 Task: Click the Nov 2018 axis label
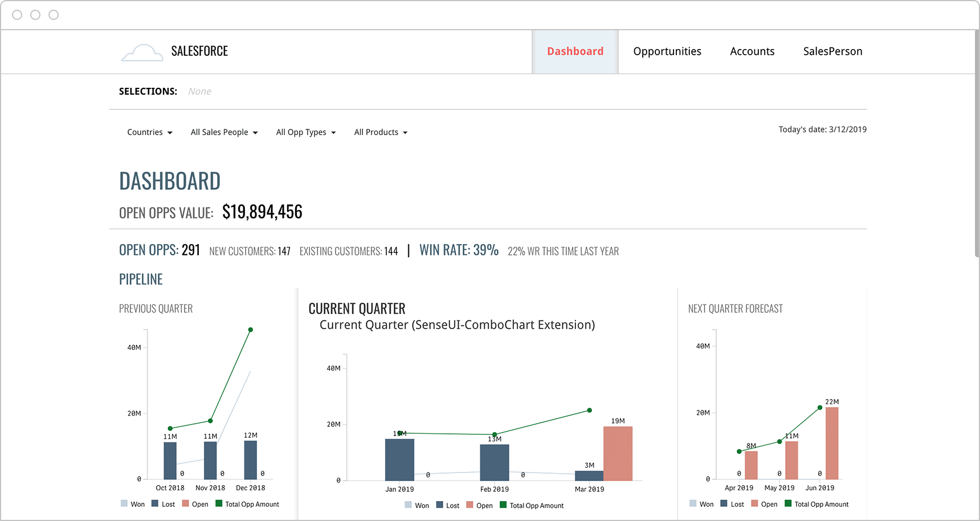[210, 488]
